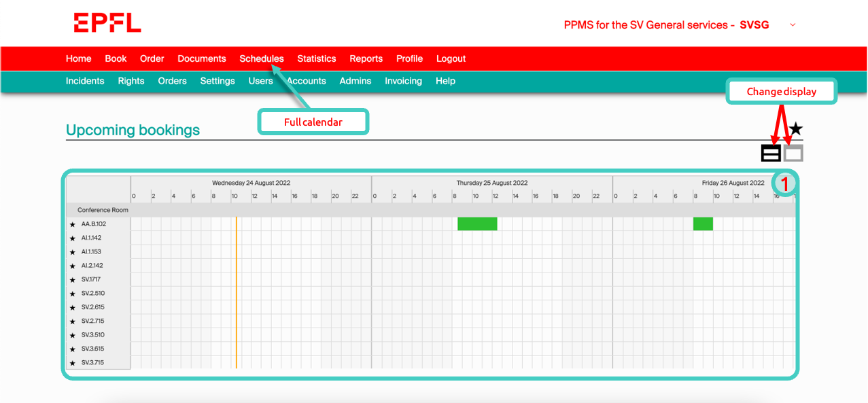The image size is (868, 403).
Task: Switch to single-pane display view icon
Action: 793,154
